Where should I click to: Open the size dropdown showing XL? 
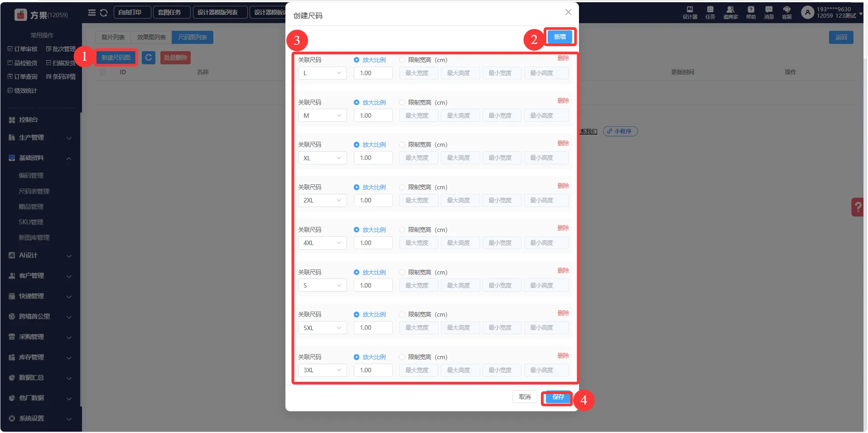[x=322, y=158]
